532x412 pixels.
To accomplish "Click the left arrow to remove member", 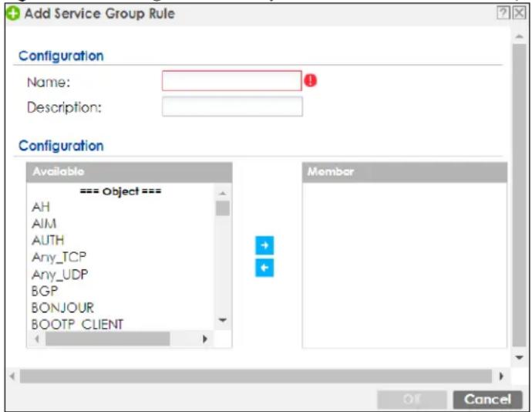I will click(x=264, y=268).
